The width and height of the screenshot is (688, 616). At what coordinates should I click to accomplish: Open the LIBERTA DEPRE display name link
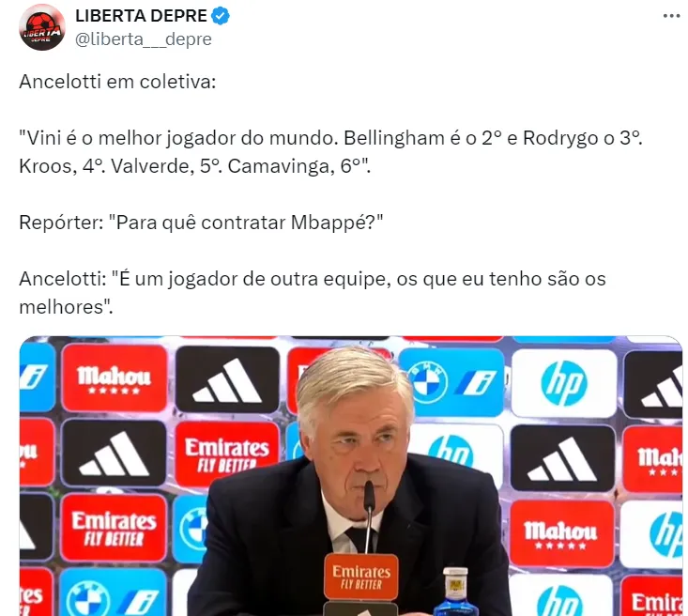click(141, 16)
